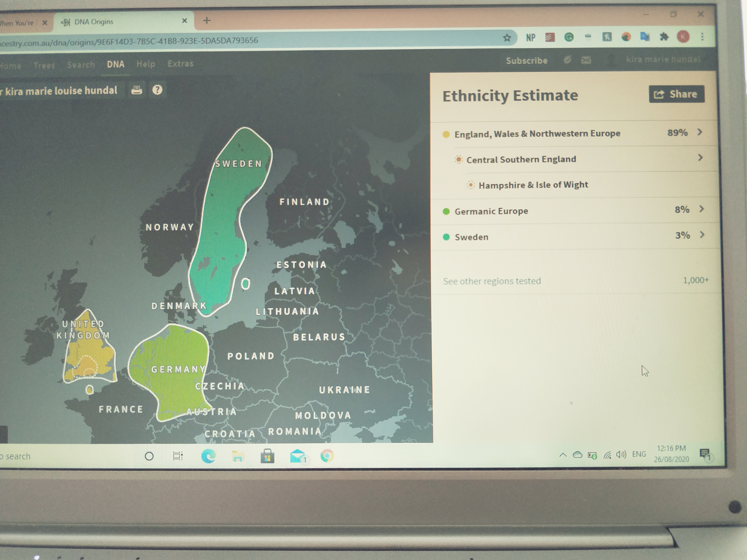
Task: Click the OneDrive cloud tray icon
Action: coord(577,455)
